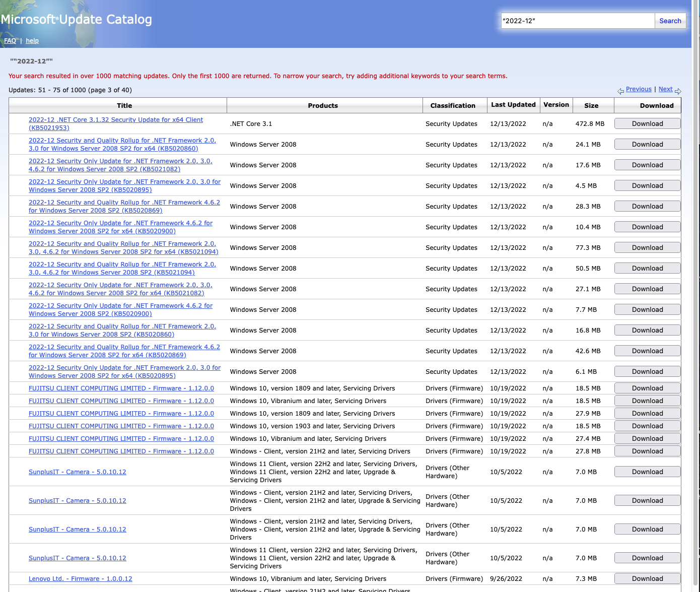
Task: Open Lenovo Ltd. Firmware 1.0.0.12 link
Action: click(81, 579)
